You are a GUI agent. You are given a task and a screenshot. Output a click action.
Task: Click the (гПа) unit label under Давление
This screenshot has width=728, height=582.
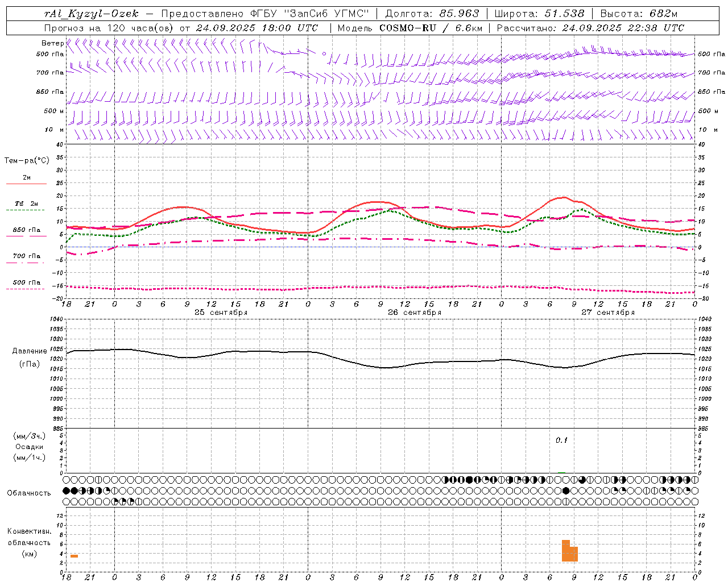30,364
